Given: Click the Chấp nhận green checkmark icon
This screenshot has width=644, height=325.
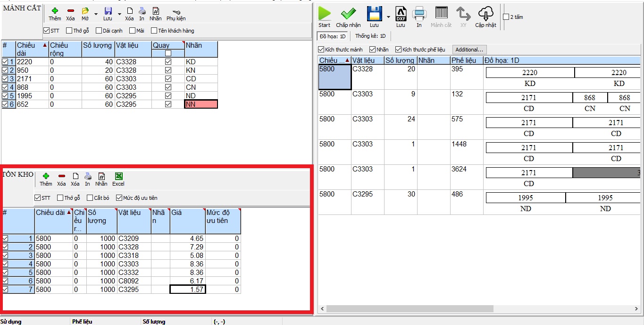Looking at the screenshot, I should [x=348, y=14].
